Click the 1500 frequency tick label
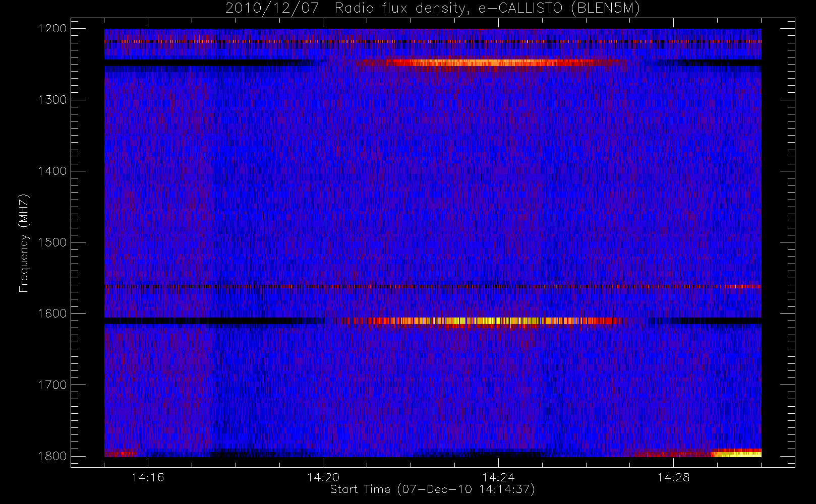 [x=52, y=242]
